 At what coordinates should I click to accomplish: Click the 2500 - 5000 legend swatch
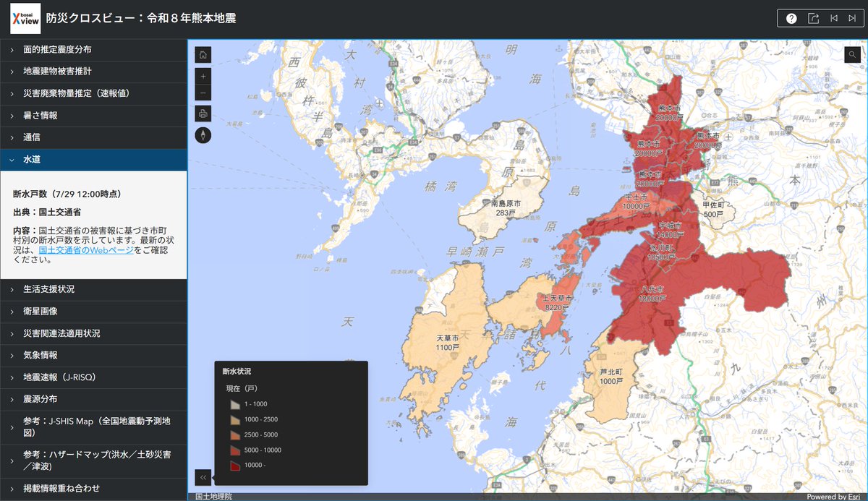point(234,435)
